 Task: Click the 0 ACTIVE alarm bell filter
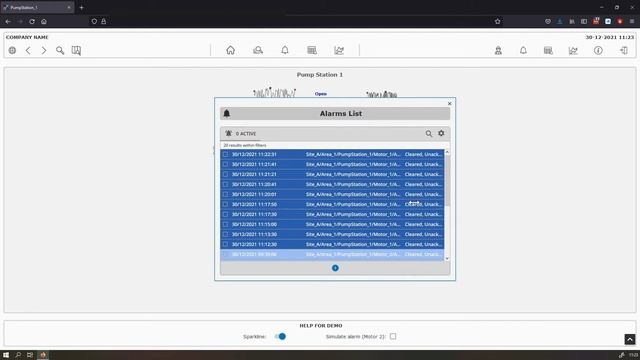pos(241,133)
